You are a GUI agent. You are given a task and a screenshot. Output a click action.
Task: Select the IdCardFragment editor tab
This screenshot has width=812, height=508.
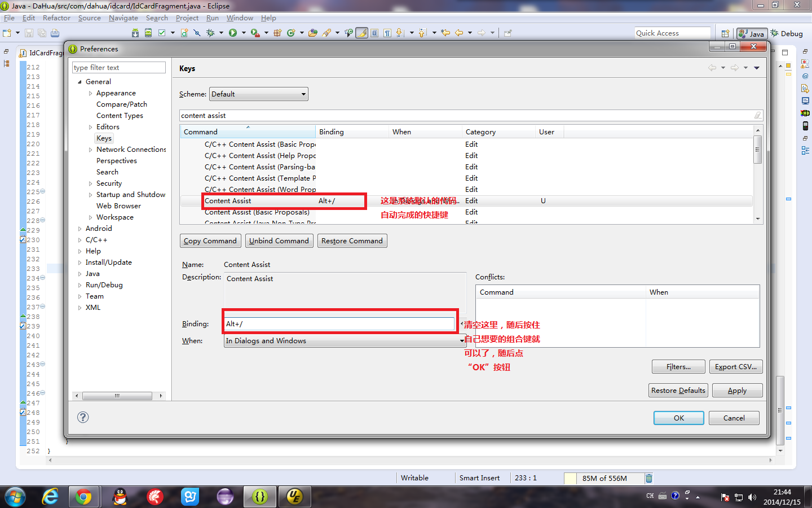(41, 52)
